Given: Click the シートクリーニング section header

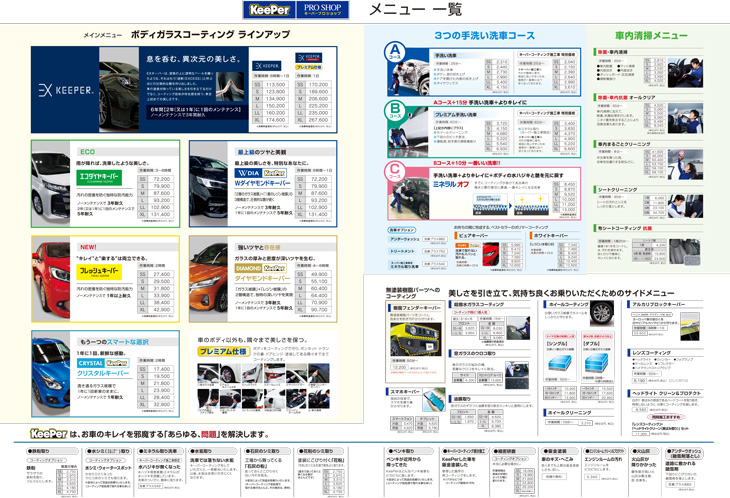Looking at the screenshot, I should (617, 189).
